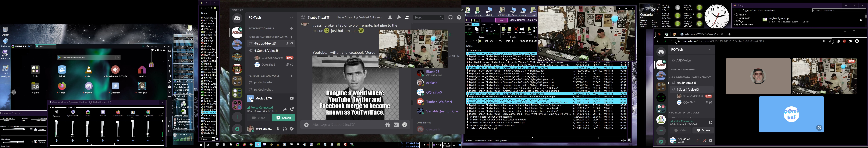This screenshot has height=148, width=868.
Task: Expand PC-Tech server dropdown in browser Discord
Action: [710, 49]
